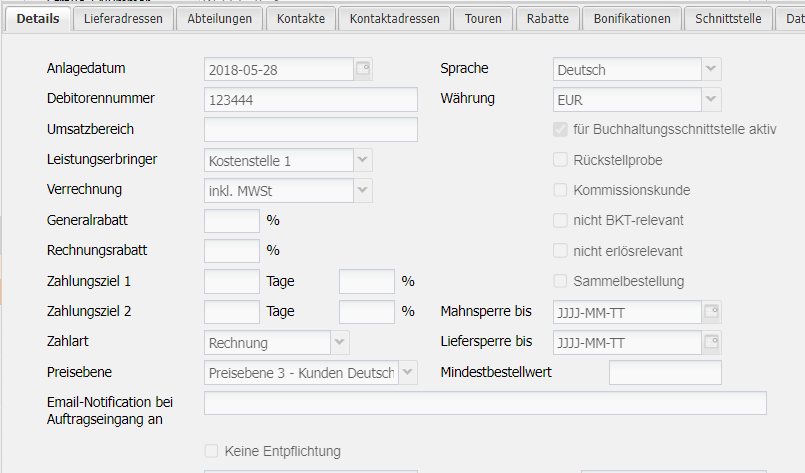Open the Rabatte tab
The image size is (805, 473).
coord(547,18)
